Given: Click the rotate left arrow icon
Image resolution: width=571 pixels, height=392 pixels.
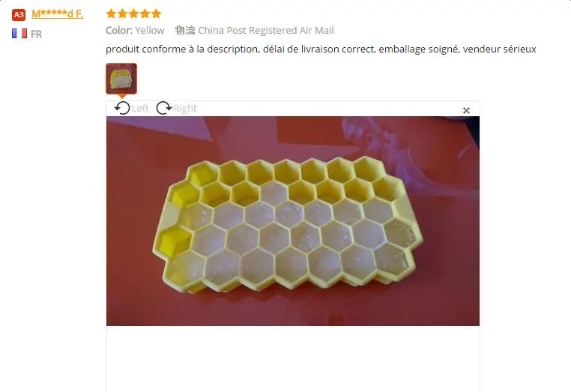Looking at the screenshot, I should point(122,108).
